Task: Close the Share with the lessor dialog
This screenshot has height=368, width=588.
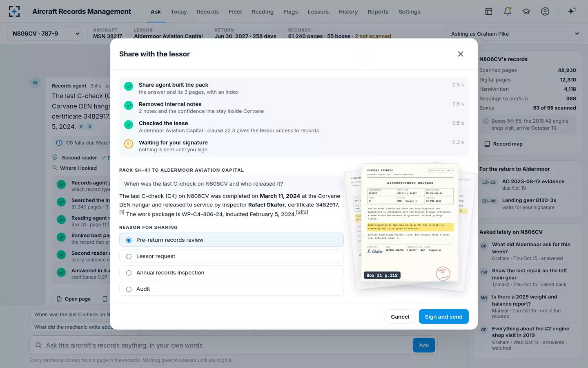Action: pyautogui.click(x=461, y=54)
